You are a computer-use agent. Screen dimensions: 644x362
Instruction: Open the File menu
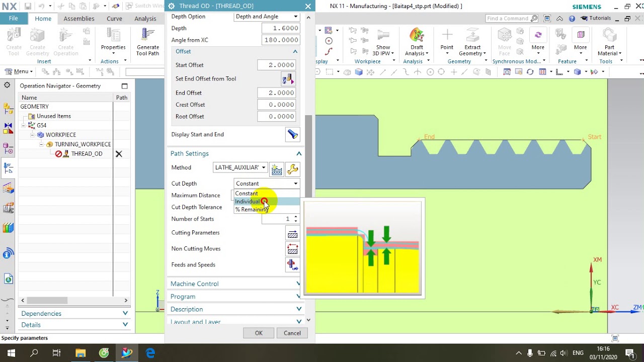tap(14, 19)
